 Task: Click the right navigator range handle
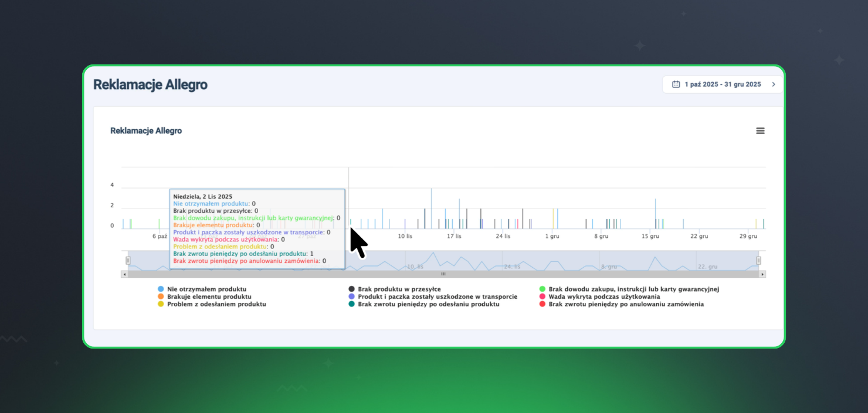pos(758,260)
